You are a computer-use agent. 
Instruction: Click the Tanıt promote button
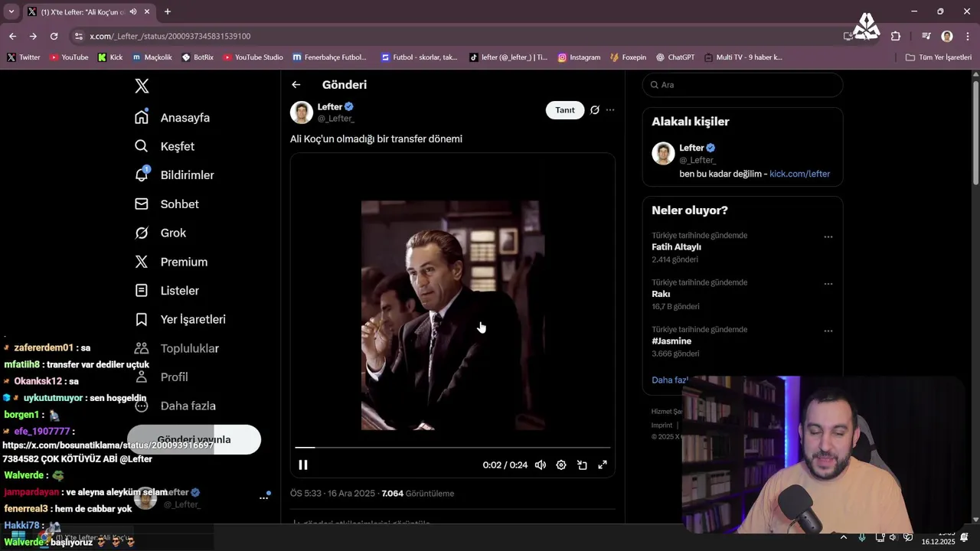tap(565, 110)
